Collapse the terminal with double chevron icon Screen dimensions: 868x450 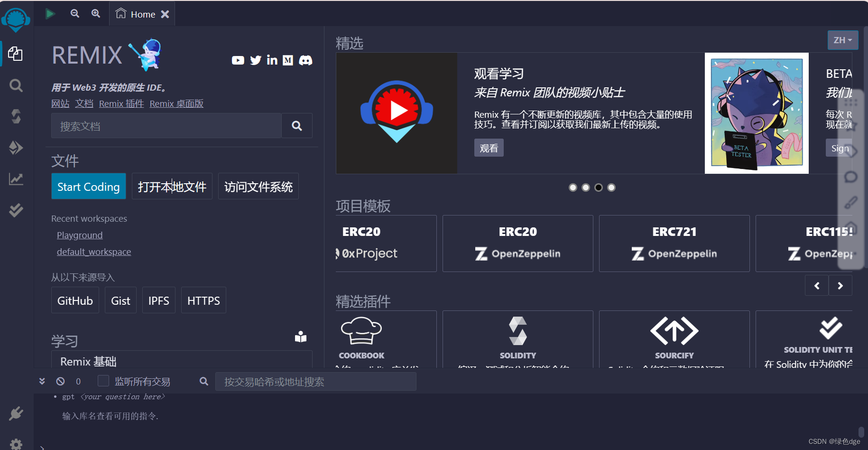coord(42,381)
